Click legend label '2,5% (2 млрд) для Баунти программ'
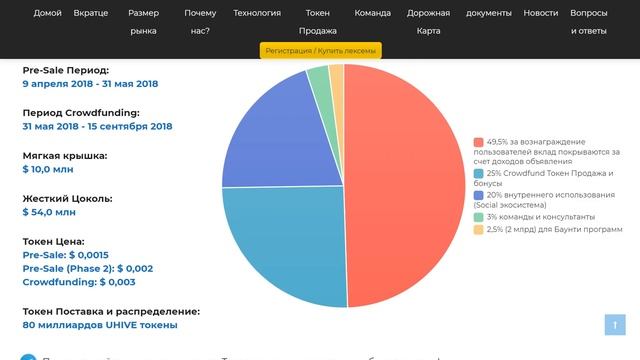The width and height of the screenshot is (640, 360). [x=555, y=229]
